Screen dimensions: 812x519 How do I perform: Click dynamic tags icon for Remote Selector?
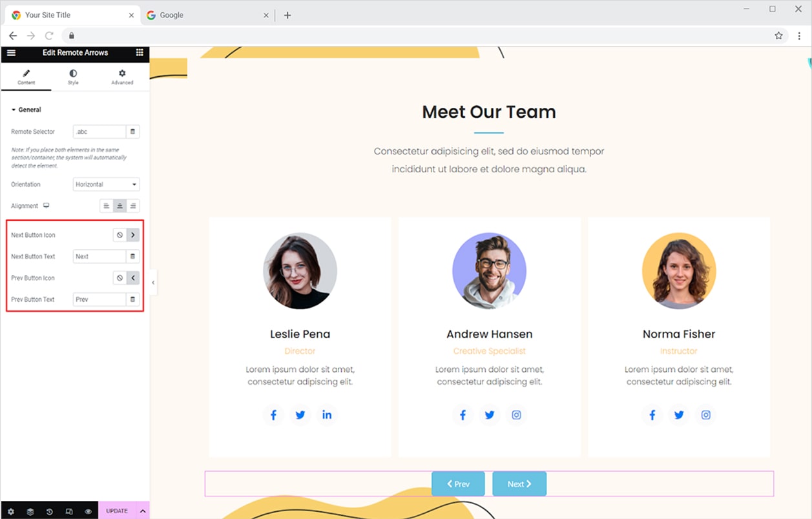pyautogui.click(x=133, y=132)
